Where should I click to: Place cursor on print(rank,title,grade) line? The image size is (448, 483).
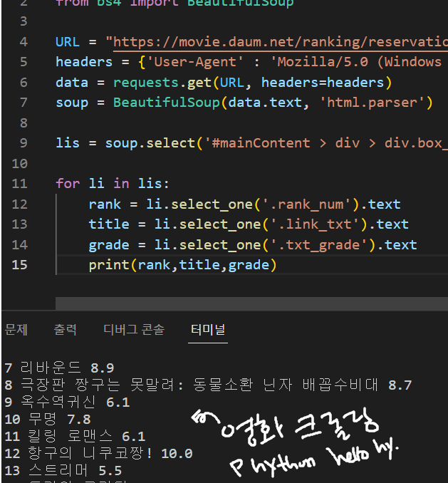coord(182,265)
